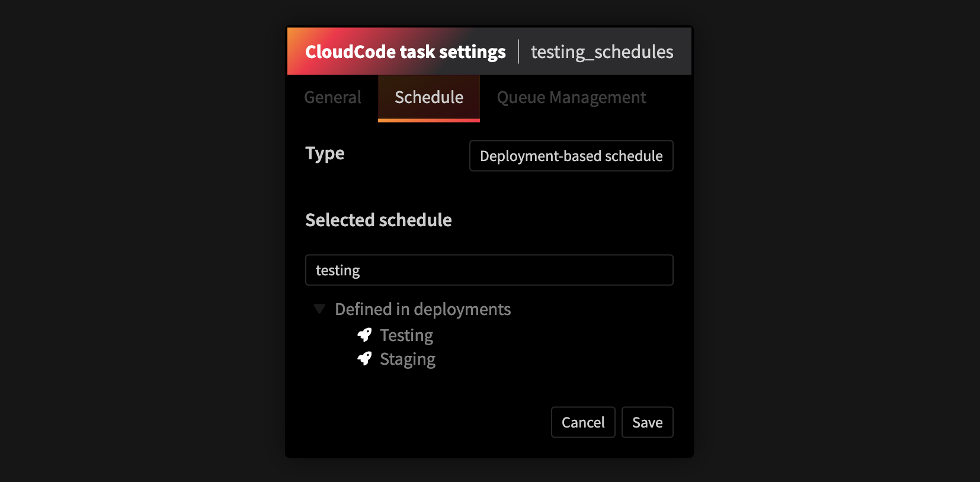This screenshot has width=980, height=482.
Task: Click the selected schedule field showing testing
Action: click(x=489, y=270)
